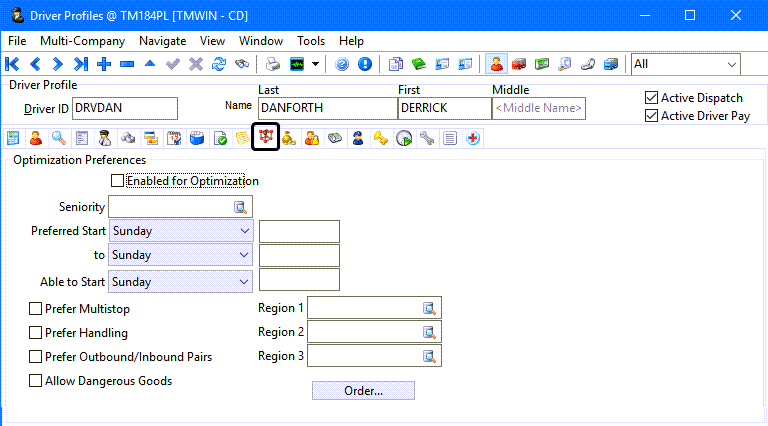Open the highlighted Optimization network tab icon

(265, 138)
